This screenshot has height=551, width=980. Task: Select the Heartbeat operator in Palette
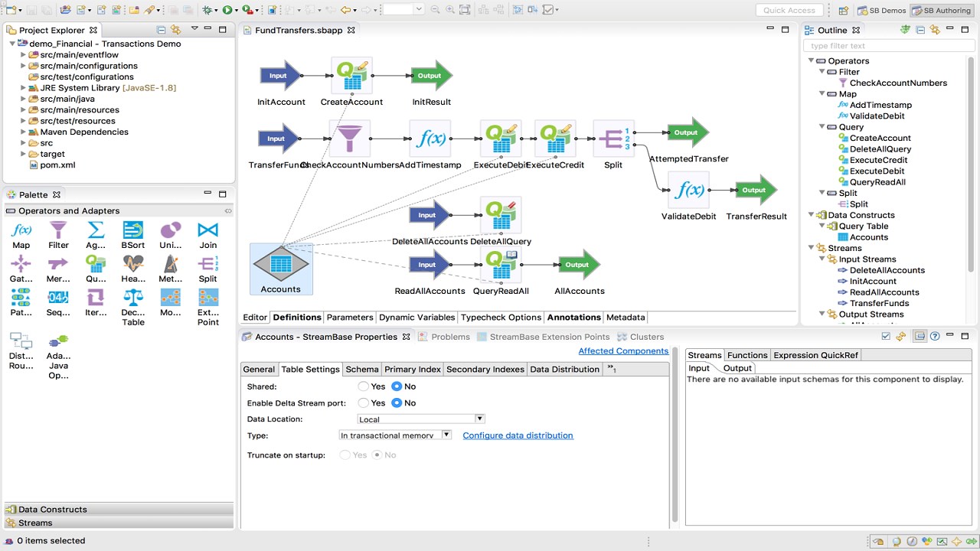click(x=133, y=269)
